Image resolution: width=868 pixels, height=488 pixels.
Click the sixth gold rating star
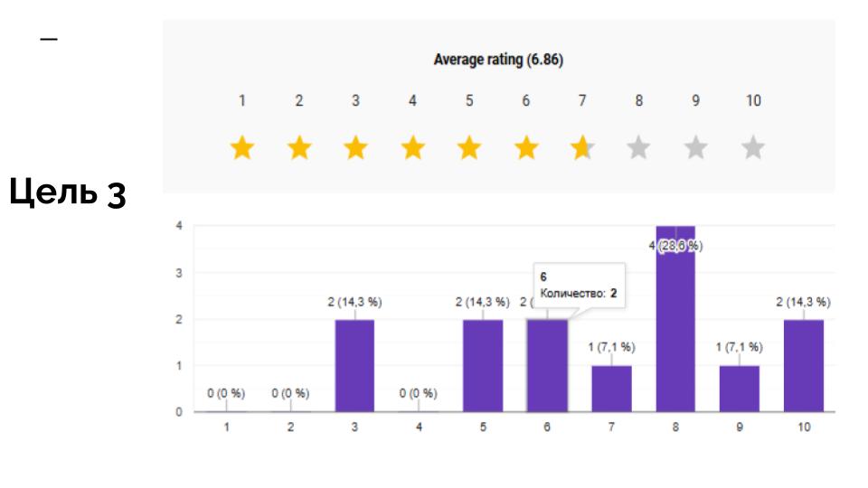click(525, 147)
